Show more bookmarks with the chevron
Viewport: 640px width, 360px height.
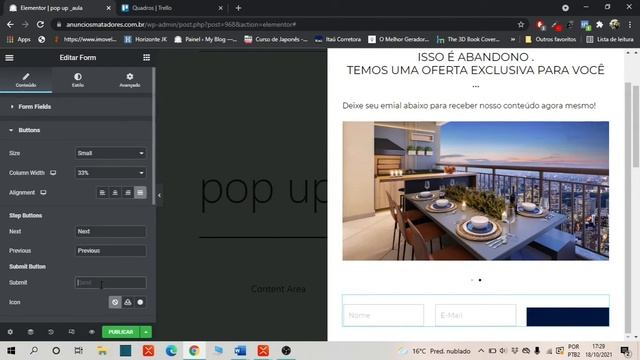coord(513,39)
